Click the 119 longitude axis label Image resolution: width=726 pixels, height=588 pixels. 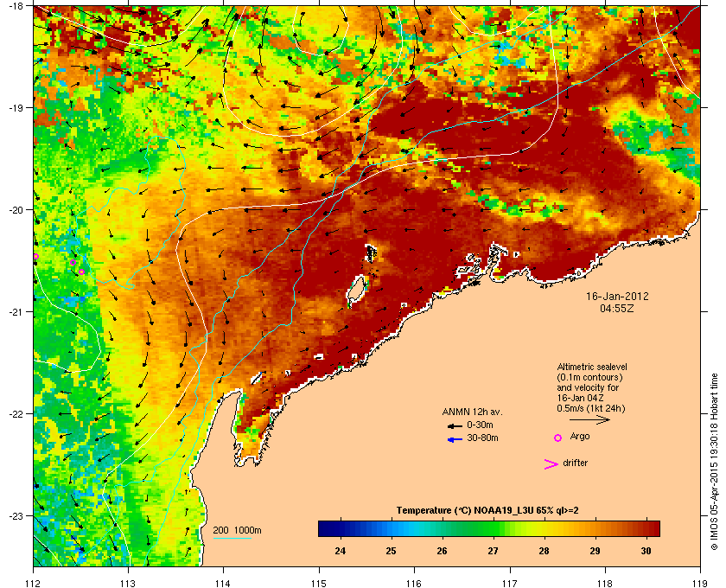pyautogui.click(x=700, y=584)
